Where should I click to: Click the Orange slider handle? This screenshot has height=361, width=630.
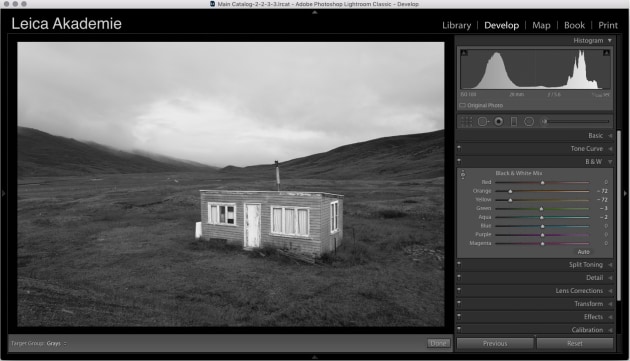[510, 191]
